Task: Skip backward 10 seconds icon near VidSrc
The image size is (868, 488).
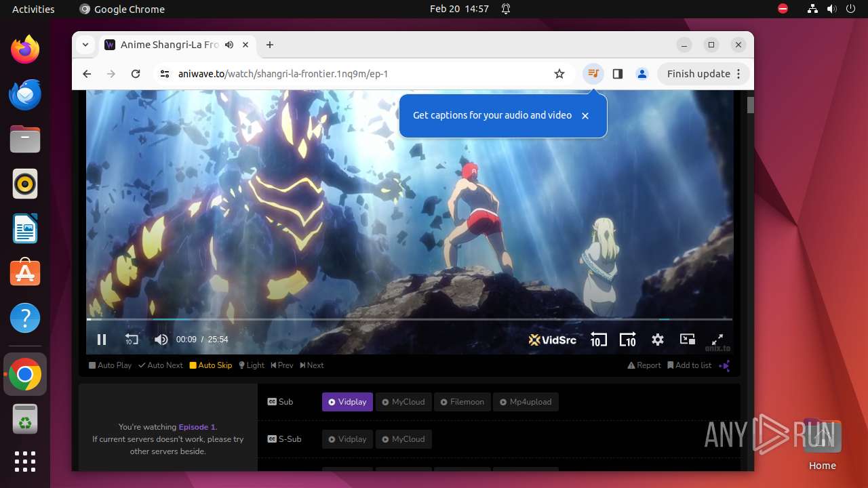Action: (598, 340)
